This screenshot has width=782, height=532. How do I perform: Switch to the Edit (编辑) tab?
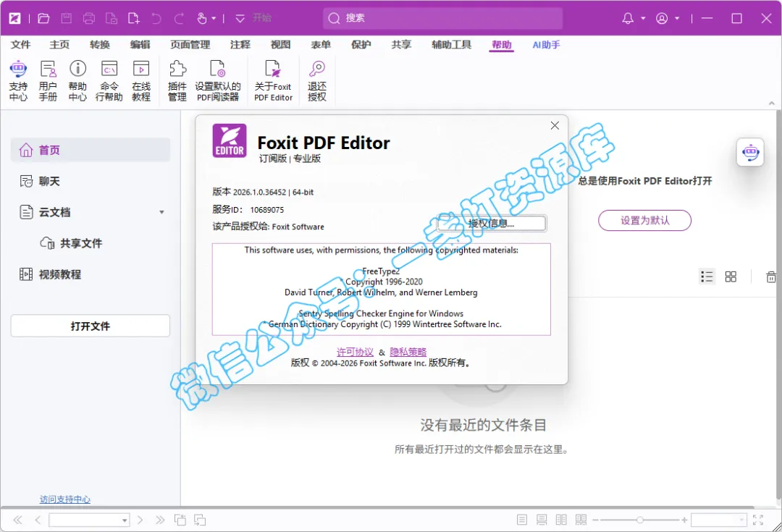[140, 44]
